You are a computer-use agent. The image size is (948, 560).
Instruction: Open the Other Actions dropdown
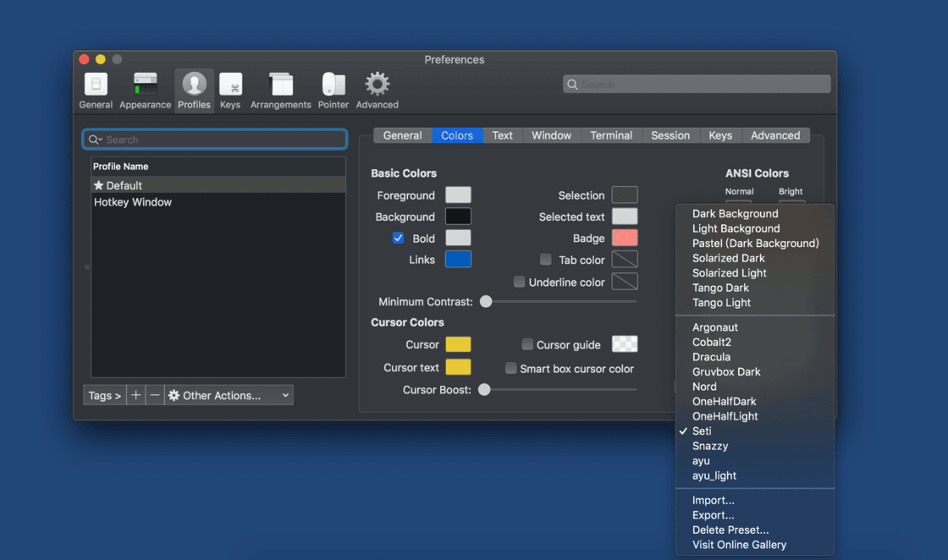pos(229,395)
